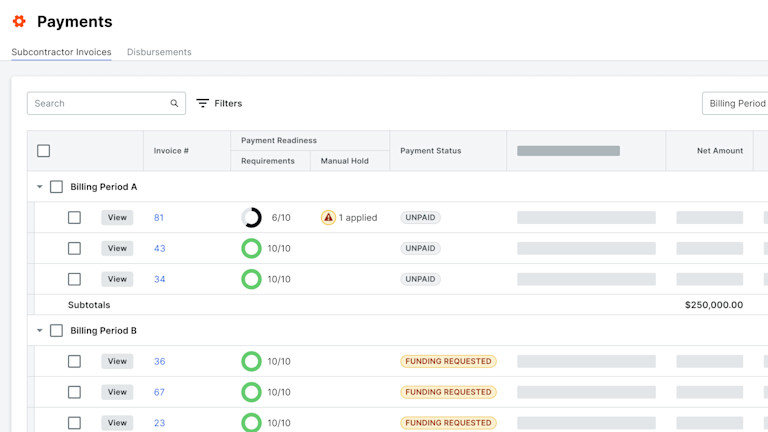Viewport: 768px width, 432px height.
Task: Click the Subtotals row label
Action: pyautogui.click(x=89, y=305)
